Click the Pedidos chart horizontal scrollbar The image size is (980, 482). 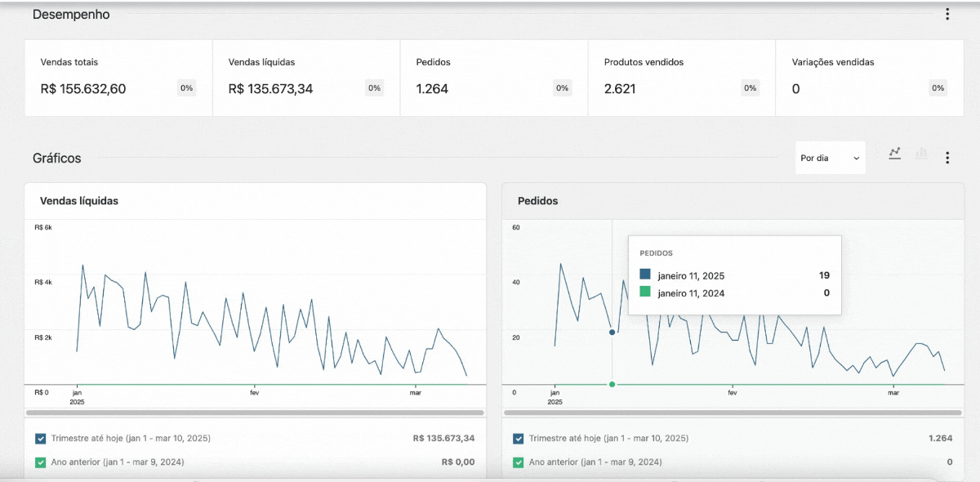coord(733,413)
